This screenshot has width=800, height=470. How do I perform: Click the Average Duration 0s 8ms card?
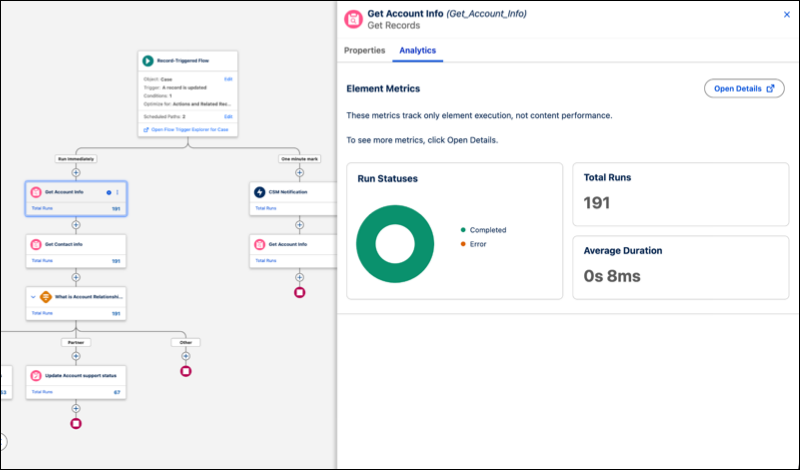[681, 267]
